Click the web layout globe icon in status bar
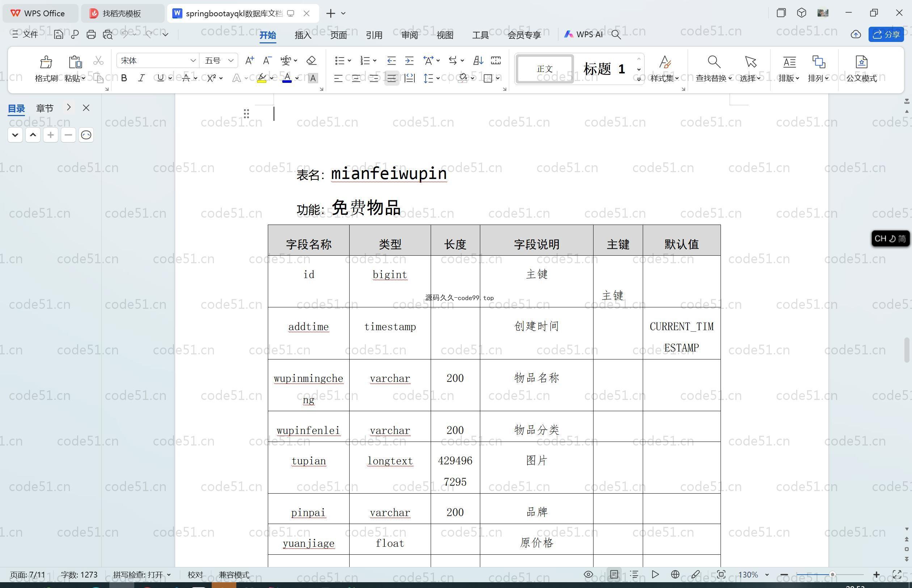 click(x=675, y=574)
